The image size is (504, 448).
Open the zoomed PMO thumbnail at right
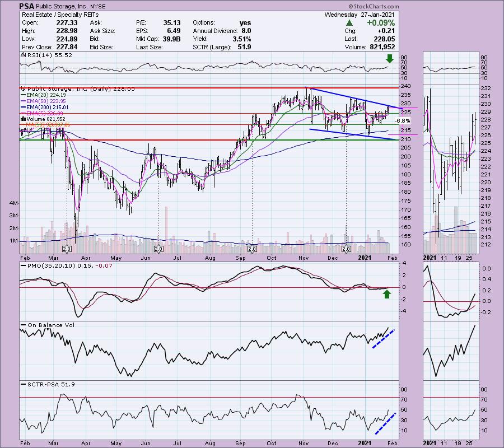tap(451, 291)
